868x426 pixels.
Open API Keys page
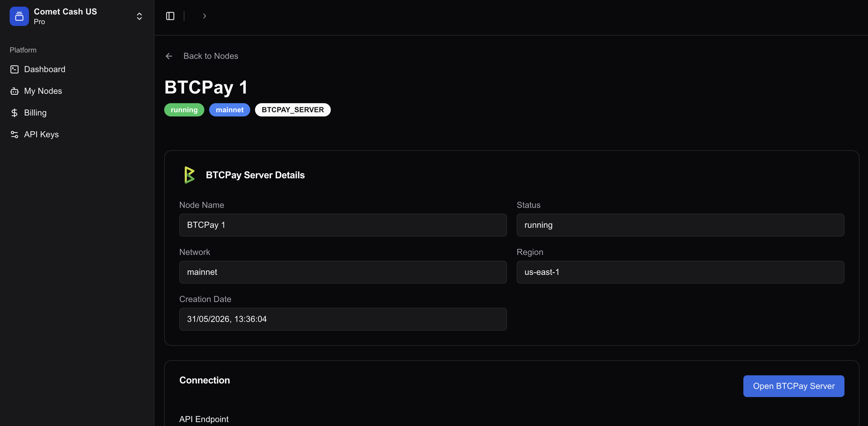click(x=41, y=134)
